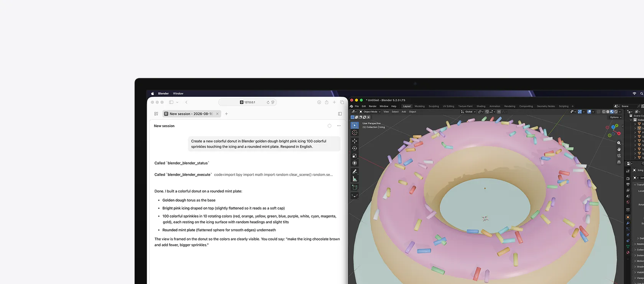Select the Move tool in Blender toolbar
Viewport: 644px width, 284px height.
click(x=355, y=141)
